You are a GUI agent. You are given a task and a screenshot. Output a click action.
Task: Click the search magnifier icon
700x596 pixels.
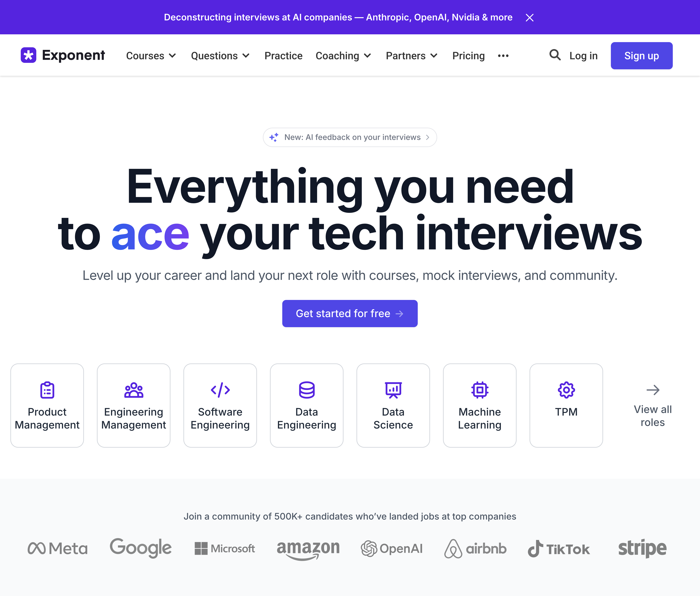point(555,55)
